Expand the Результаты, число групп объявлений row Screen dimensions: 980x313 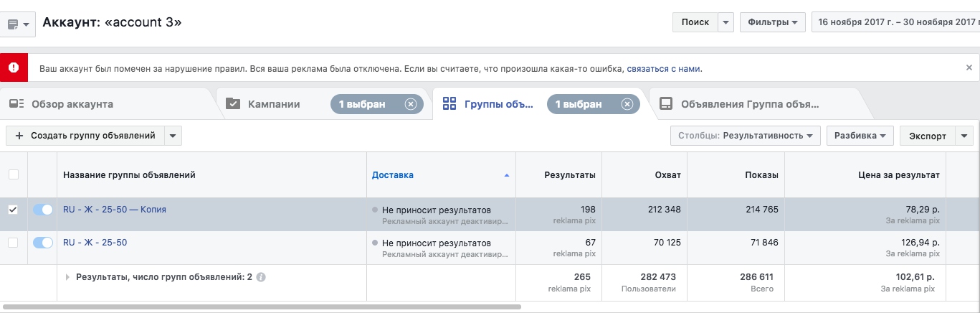67,276
